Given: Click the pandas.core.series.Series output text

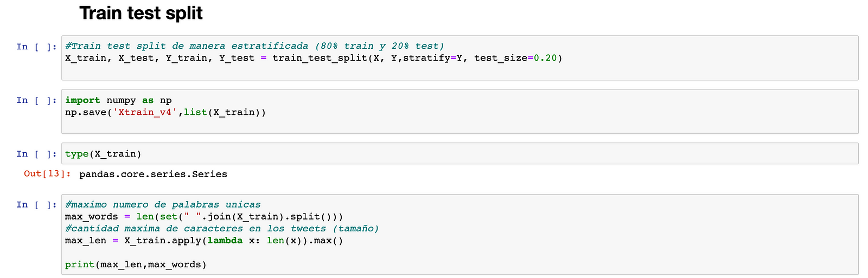Looking at the screenshot, I should coord(153,174).
